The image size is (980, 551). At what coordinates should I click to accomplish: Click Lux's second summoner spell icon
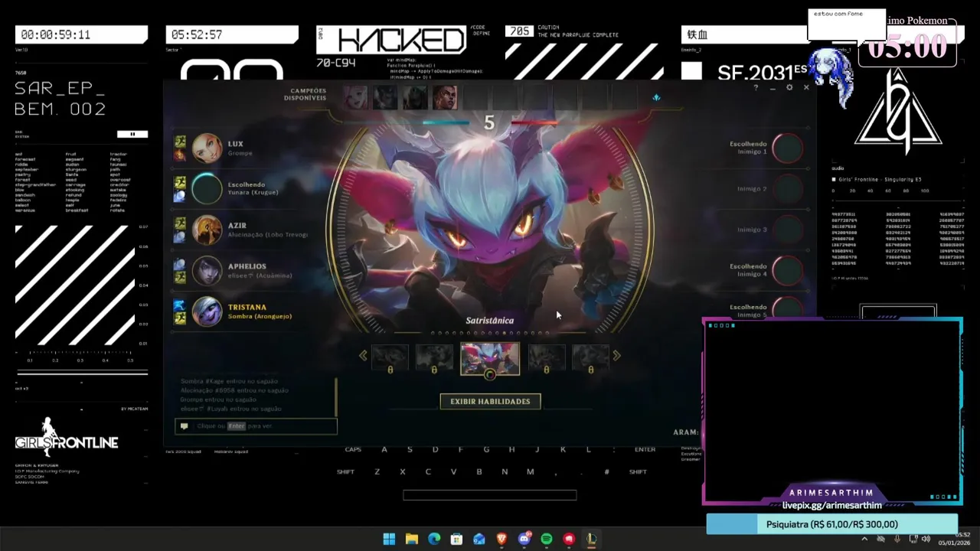pyautogui.click(x=180, y=154)
